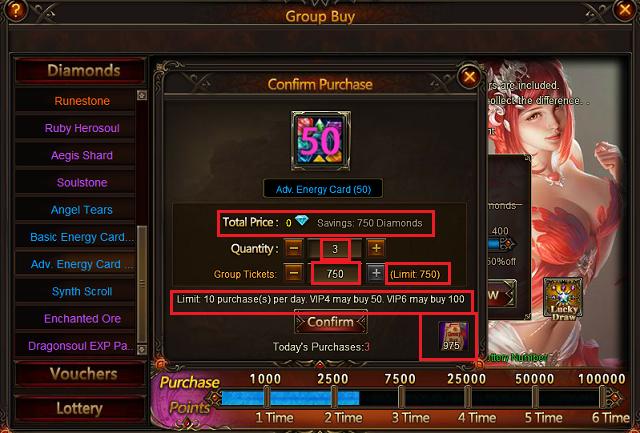Open the help question mark icon
Screen dimensions: 640x433
pyautogui.click(x=15, y=10)
